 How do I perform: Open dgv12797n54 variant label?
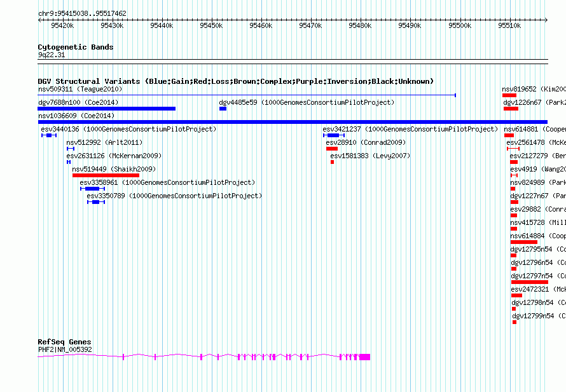click(539, 276)
